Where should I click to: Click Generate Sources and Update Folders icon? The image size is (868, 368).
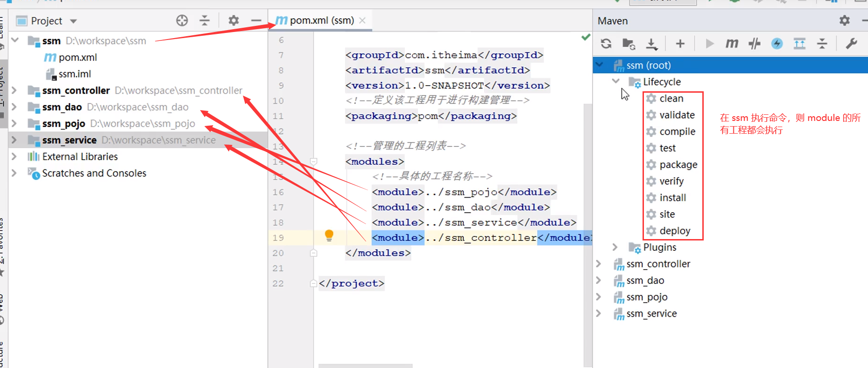tap(629, 44)
